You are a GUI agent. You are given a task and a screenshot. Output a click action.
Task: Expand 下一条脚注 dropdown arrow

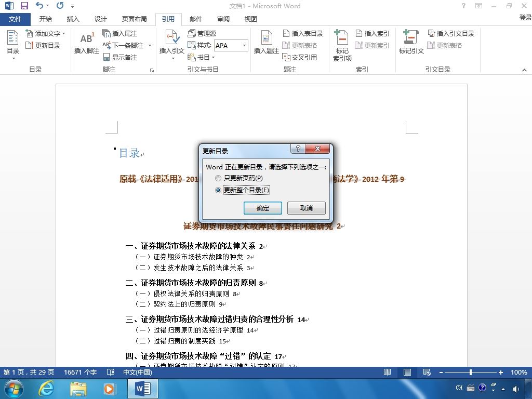(x=150, y=46)
